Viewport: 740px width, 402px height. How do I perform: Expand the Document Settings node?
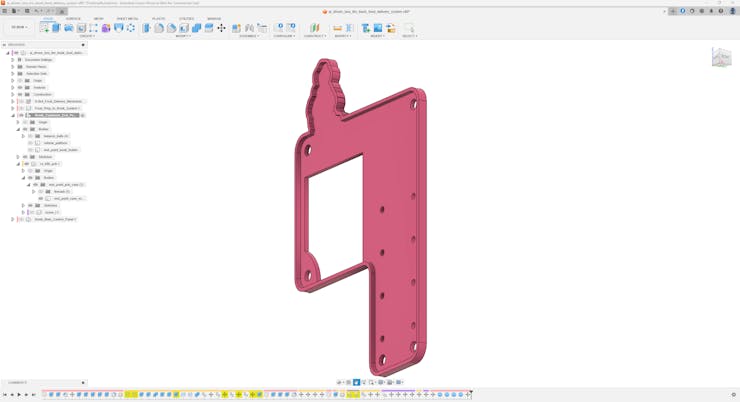13,60
